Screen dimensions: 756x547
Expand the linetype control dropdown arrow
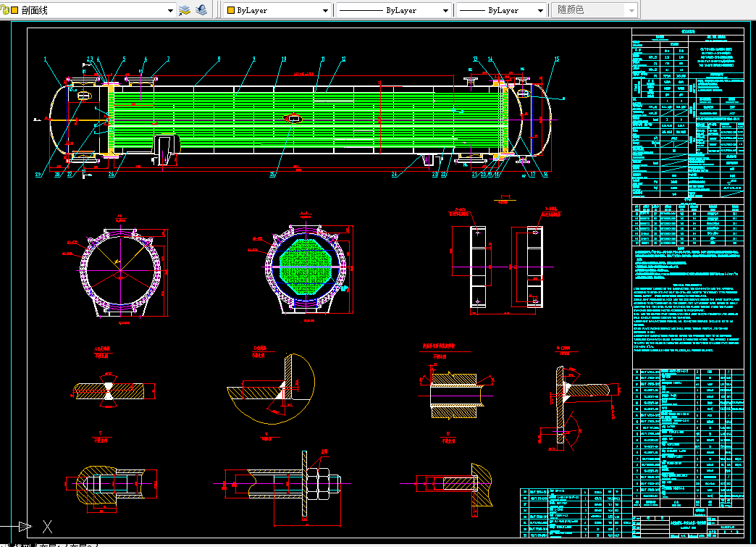[x=445, y=10]
